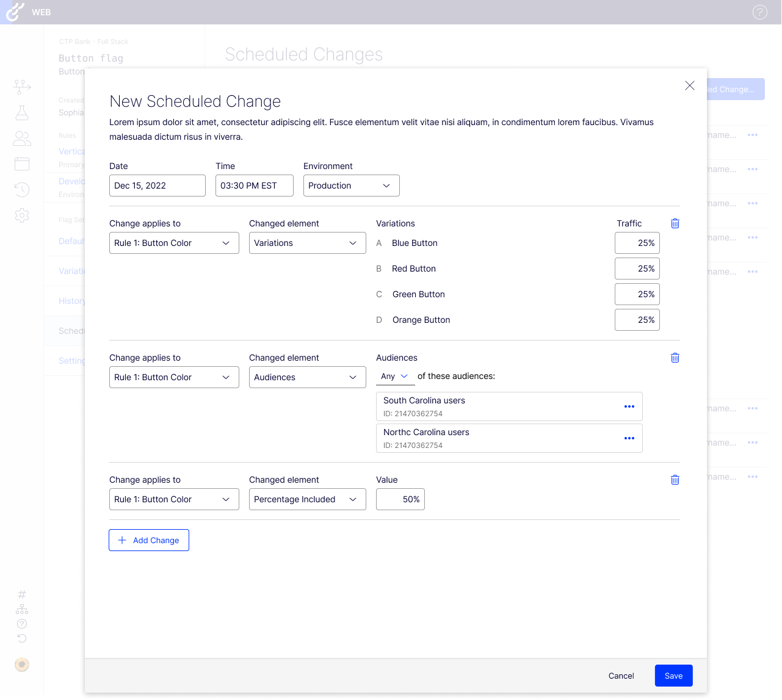Edit traffic percentage for Green Button

tap(637, 294)
